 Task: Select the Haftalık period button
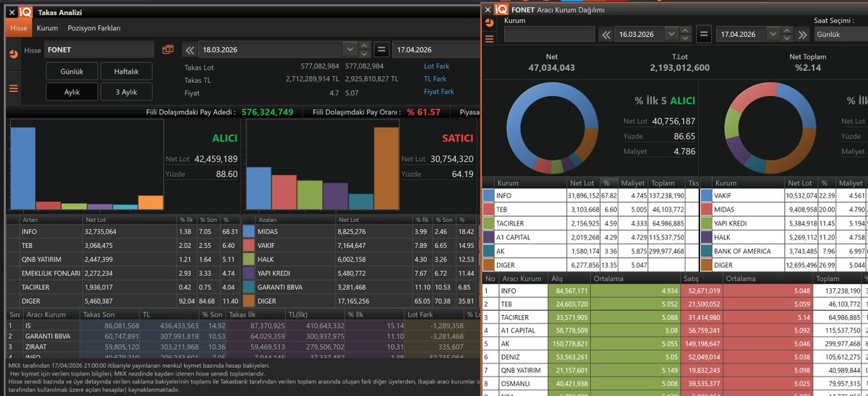(x=126, y=72)
